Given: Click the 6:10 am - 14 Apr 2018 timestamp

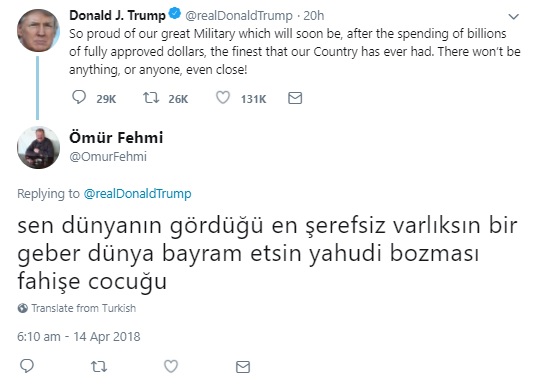Looking at the screenshot, I should 79,336.
